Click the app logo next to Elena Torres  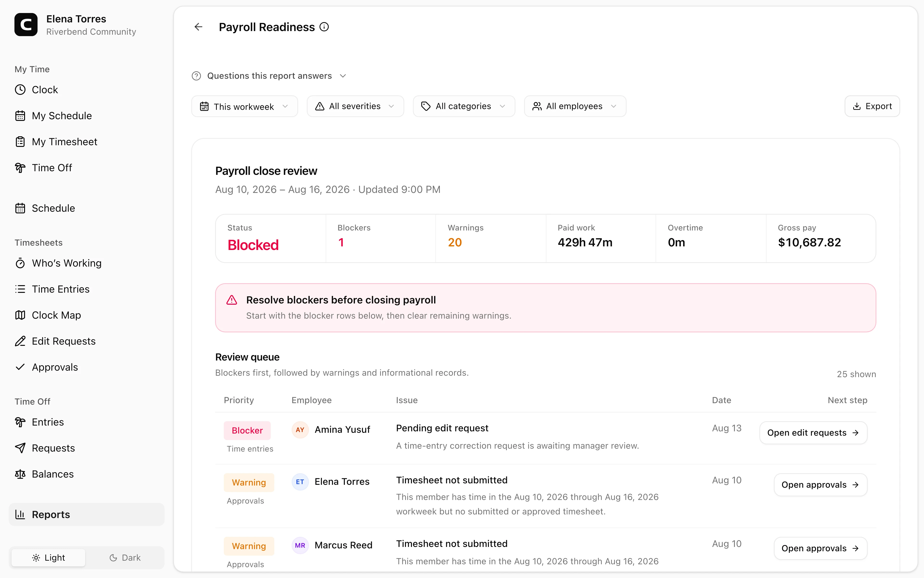[26, 25]
